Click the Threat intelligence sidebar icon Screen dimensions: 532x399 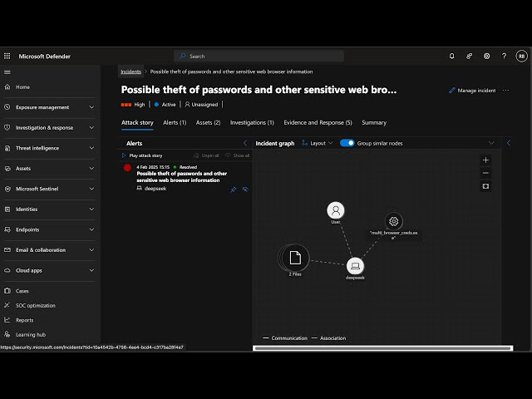tap(7, 148)
